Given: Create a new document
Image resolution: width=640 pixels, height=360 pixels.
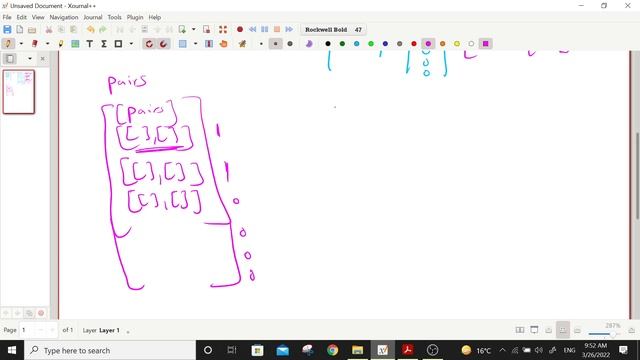Looking at the screenshot, I should pos(20,29).
